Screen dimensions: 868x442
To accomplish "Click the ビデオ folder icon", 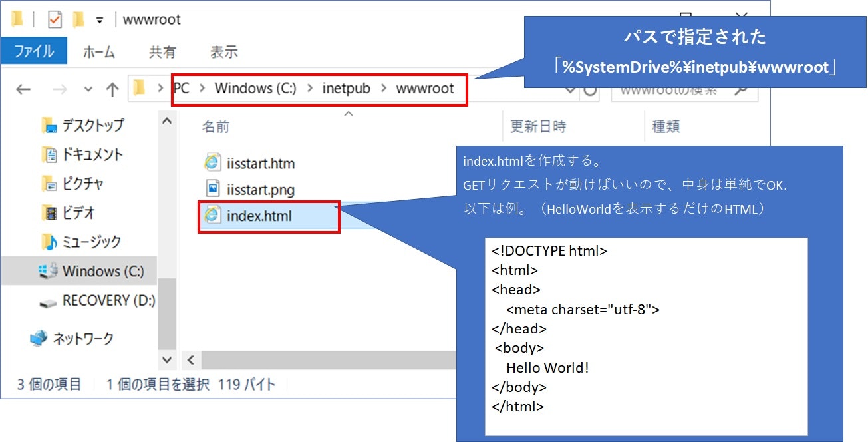I will point(49,213).
